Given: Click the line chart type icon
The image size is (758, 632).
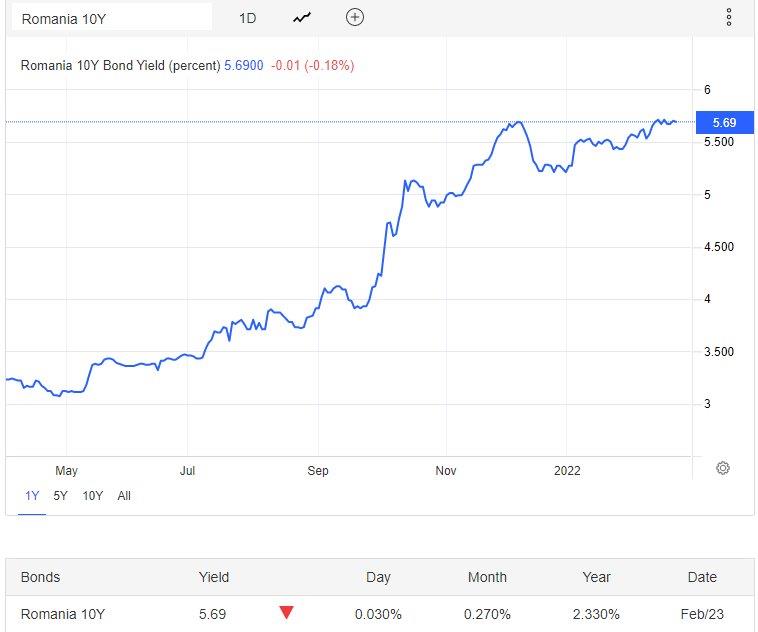Looking at the screenshot, I should pos(302,17).
